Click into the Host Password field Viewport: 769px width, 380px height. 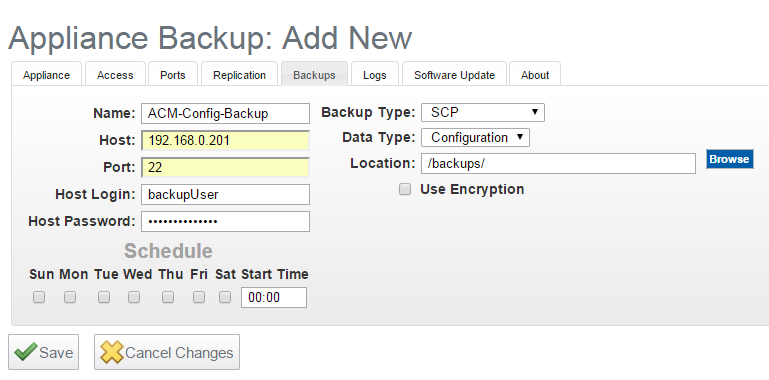226,222
